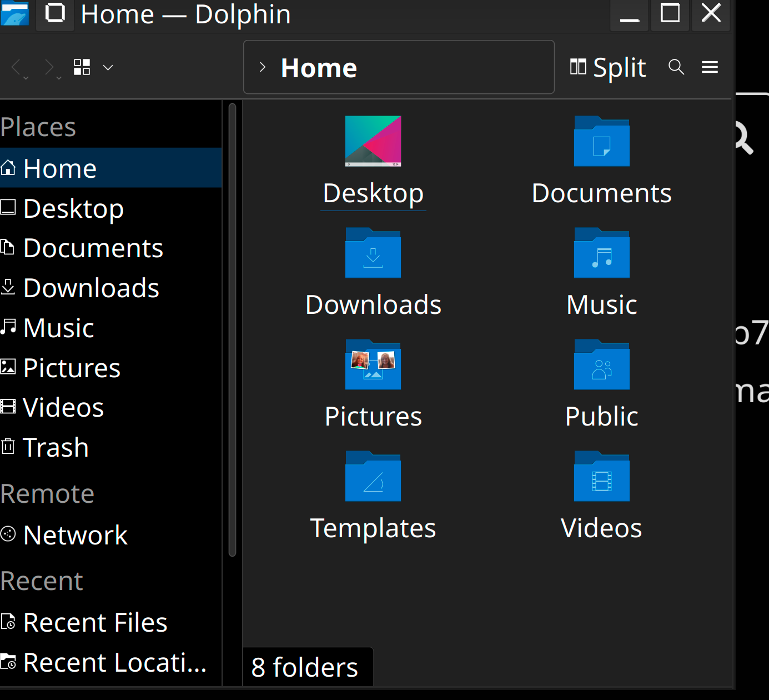Open Desktop folder thumbnail preview
Viewport: 769px width, 700px height.
(373, 141)
